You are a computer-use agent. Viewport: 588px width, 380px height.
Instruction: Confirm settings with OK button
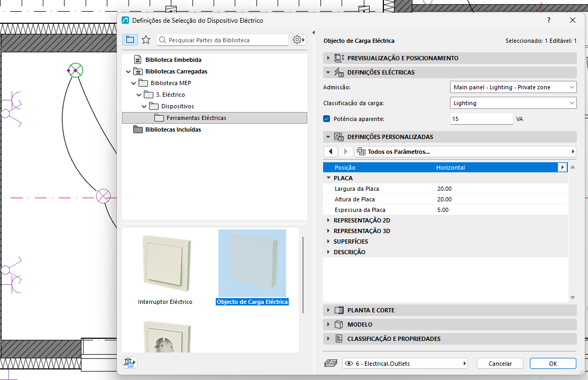(x=553, y=363)
